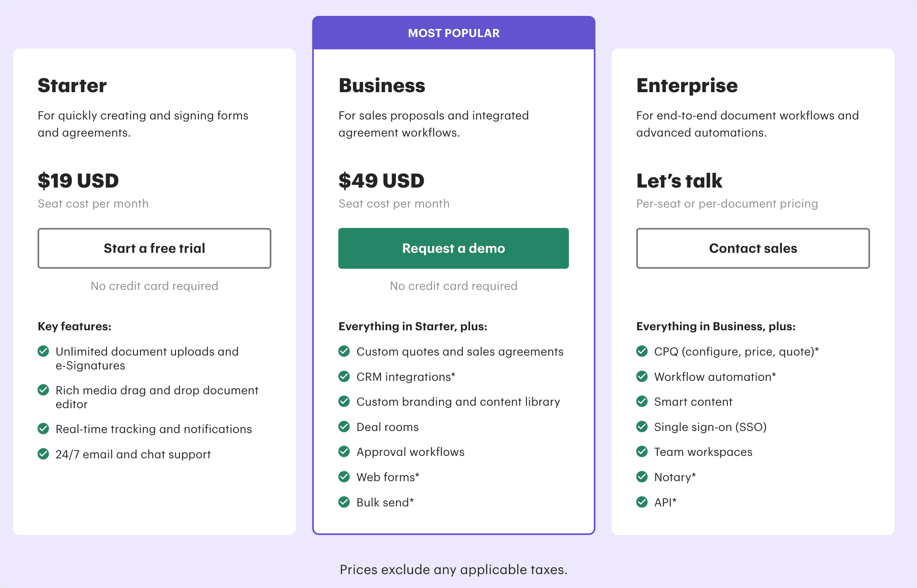Click checkmark beside 24/7 email and chat support
The height and width of the screenshot is (588, 917).
tap(43, 454)
